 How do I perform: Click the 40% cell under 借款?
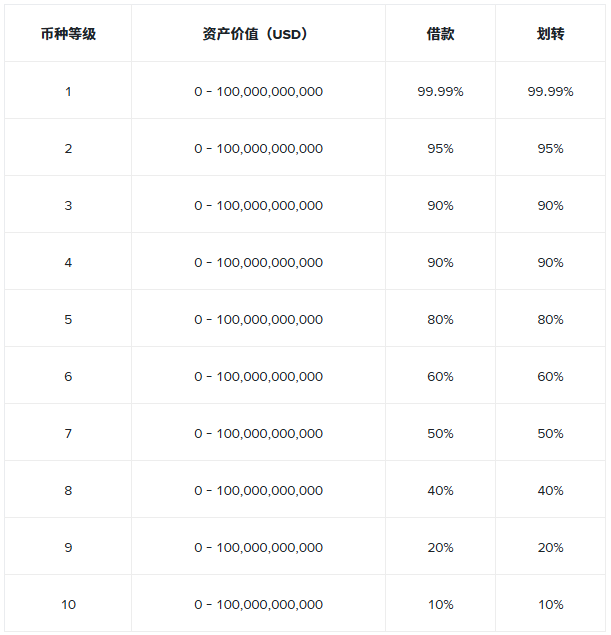coord(440,490)
